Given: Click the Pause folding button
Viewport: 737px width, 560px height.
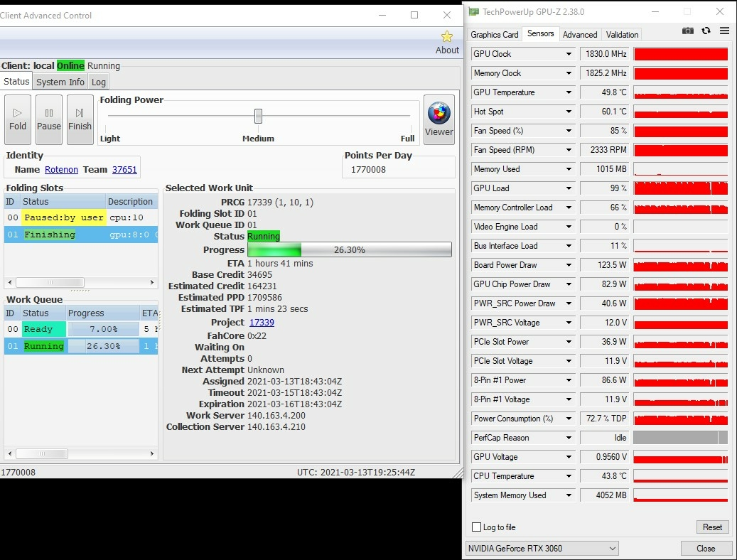Looking at the screenshot, I should [49, 119].
